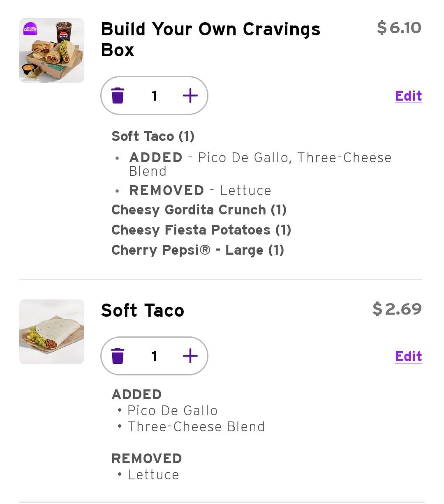
Task: Open the Cravings Box product thumbnail
Action: tap(52, 51)
